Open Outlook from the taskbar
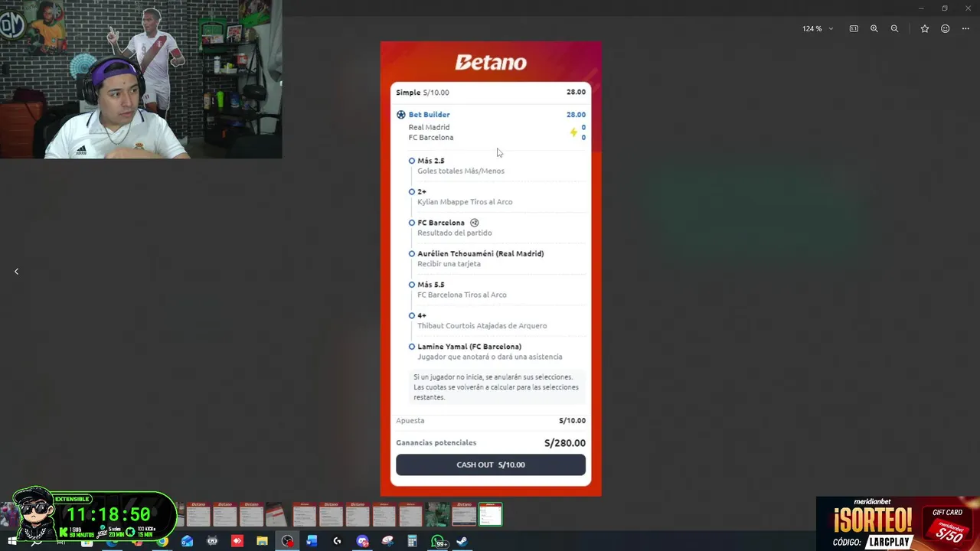 [x=188, y=541]
